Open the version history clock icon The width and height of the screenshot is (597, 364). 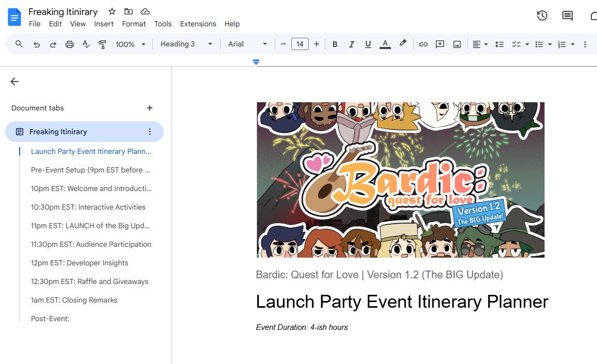[542, 15]
